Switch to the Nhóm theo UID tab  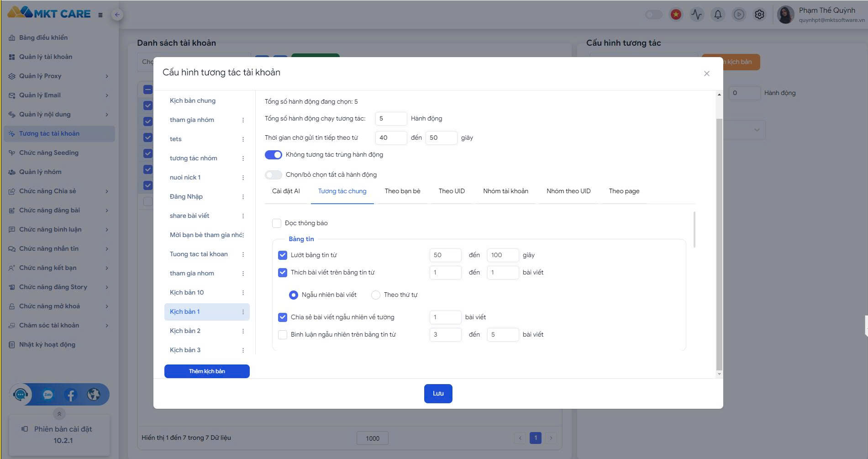click(568, 191)
